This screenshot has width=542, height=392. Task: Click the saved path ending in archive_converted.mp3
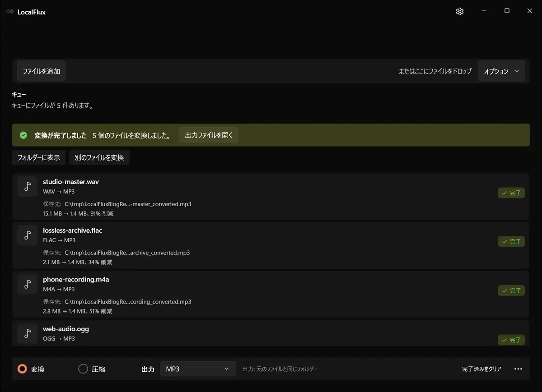click(x=127, y=253)
